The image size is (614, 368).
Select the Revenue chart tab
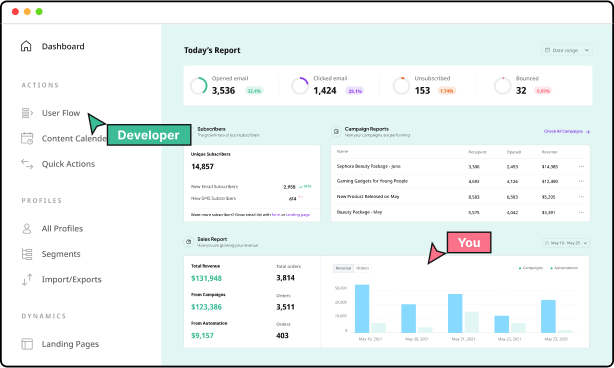[343, 268]
